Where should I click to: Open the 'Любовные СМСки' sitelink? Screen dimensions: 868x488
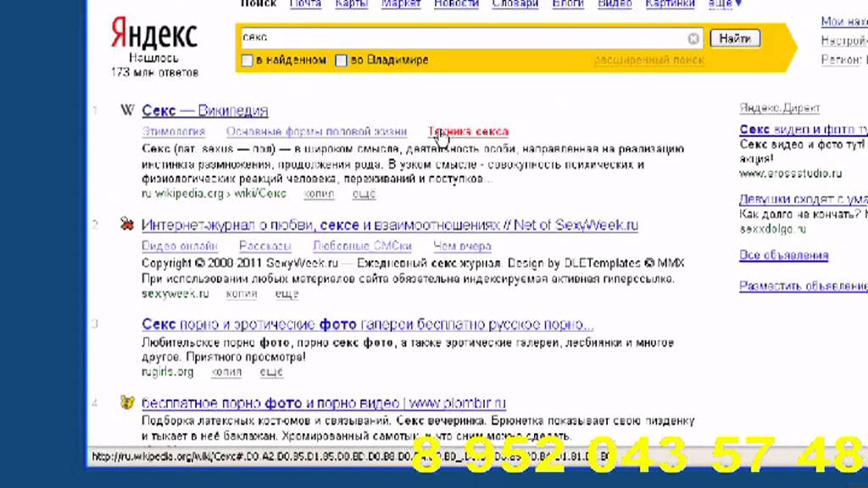click(362, 246)
